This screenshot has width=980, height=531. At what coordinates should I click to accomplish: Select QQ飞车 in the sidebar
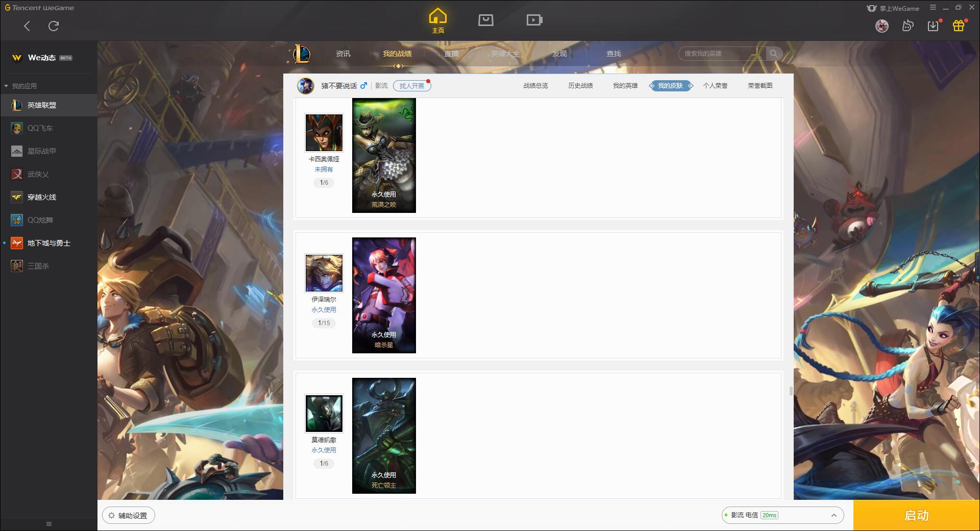coord(48,128)
